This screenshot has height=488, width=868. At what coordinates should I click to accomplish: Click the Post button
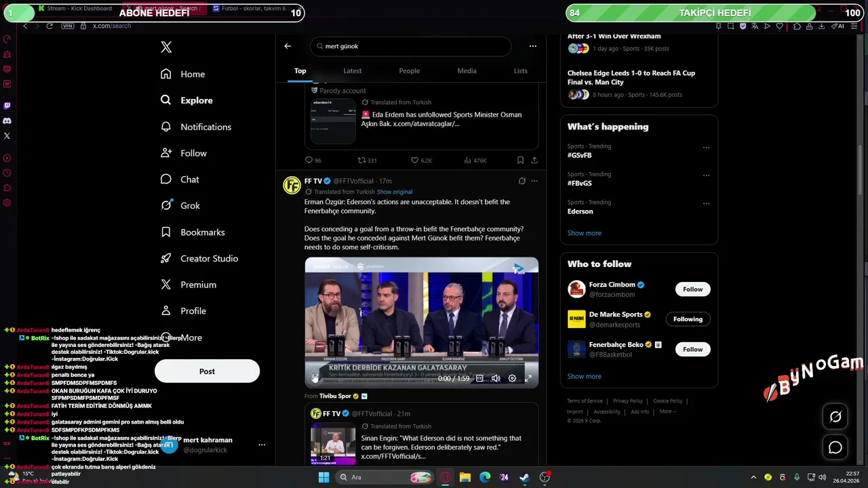coord(207,371)
